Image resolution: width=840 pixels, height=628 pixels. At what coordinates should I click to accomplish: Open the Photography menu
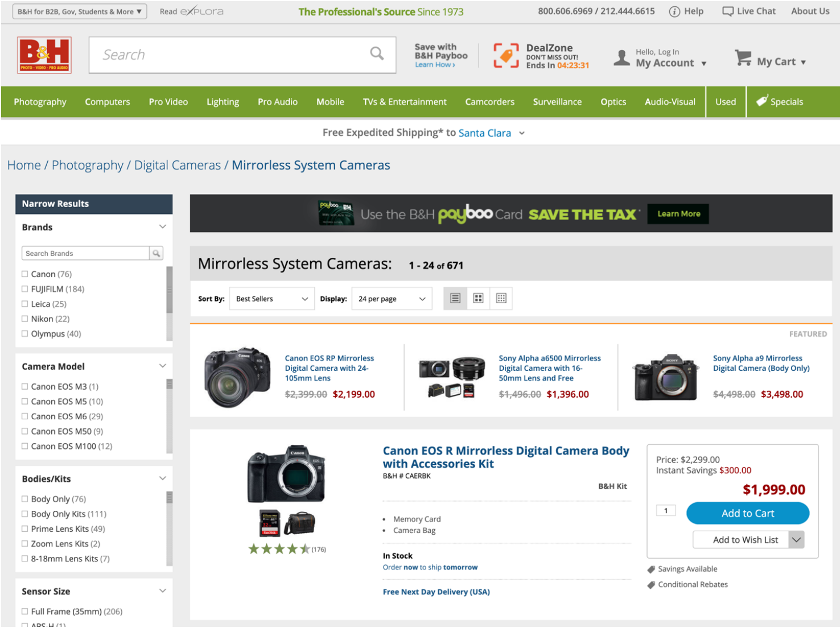[40, 102]
